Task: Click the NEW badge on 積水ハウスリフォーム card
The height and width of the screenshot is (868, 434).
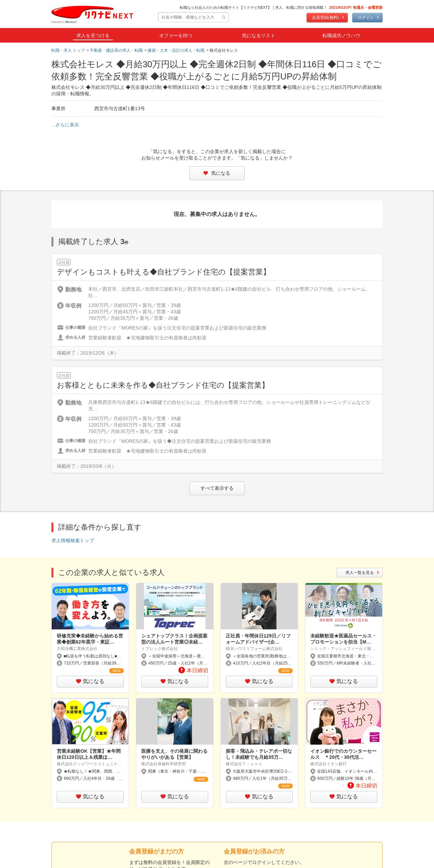Action: [x=285, y=671]
